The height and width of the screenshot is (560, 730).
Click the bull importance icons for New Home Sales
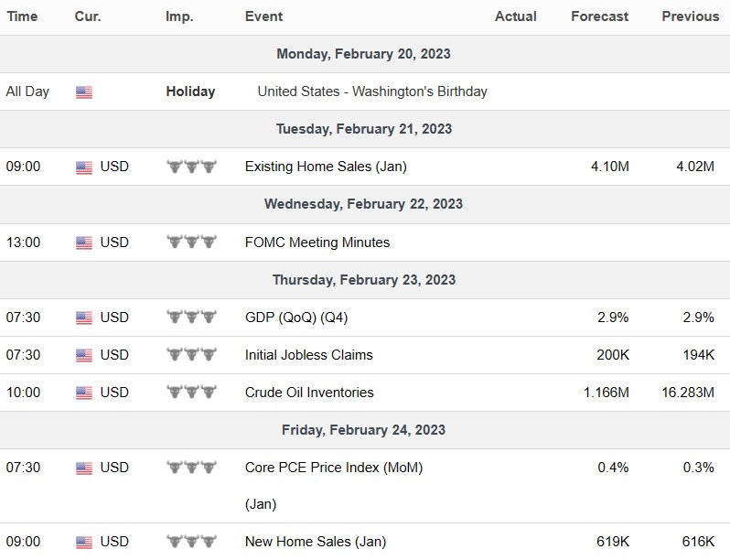[x=192, y=542]
